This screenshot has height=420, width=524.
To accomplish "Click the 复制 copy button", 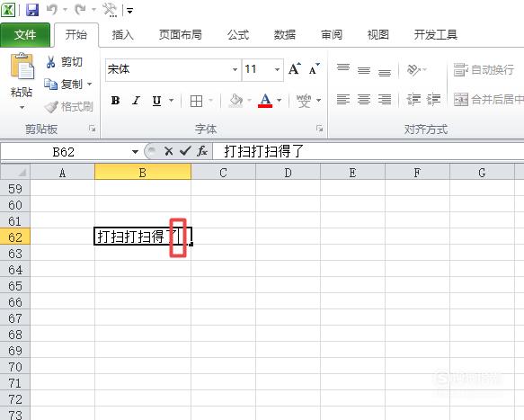I will 64,84.
